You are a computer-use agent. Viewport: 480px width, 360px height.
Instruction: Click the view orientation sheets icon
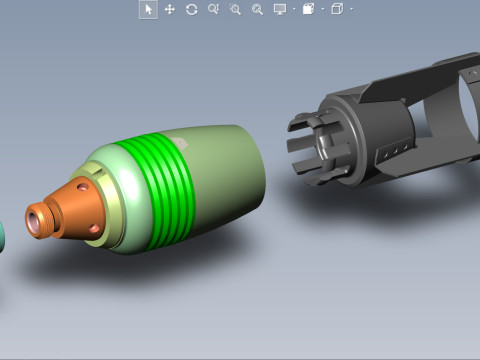(x=308, y=9)
